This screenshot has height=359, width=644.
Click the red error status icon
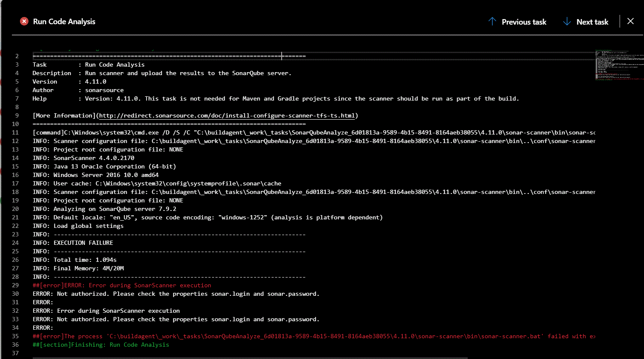(x=24, y=21)
